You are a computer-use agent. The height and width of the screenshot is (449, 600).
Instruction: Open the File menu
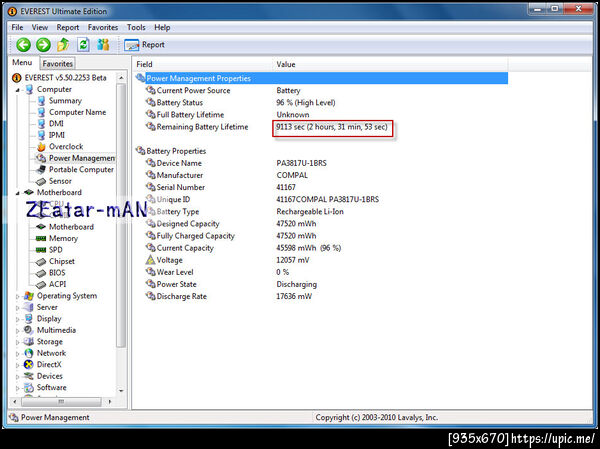point(17,28)
